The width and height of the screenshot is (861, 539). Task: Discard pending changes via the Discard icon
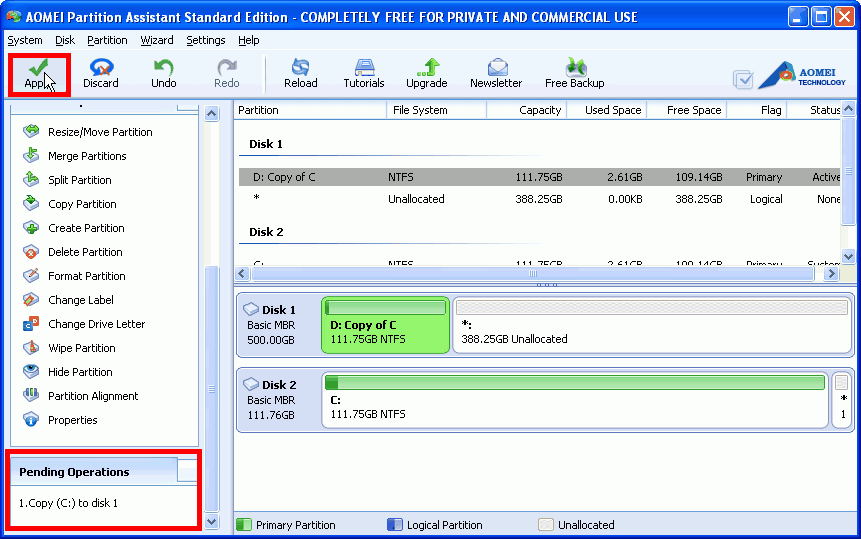tap(101, 75)
